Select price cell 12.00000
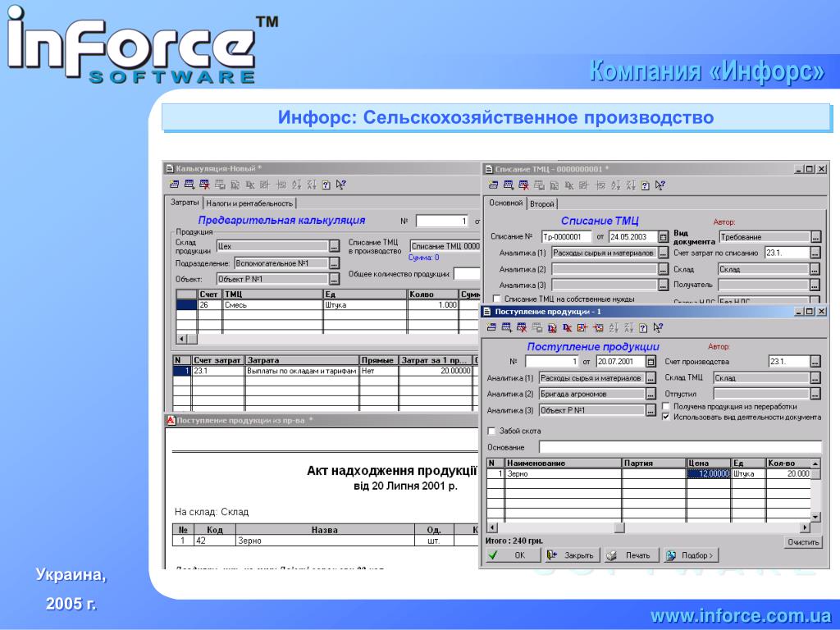840x630 pixels. (x=708, y=473)
